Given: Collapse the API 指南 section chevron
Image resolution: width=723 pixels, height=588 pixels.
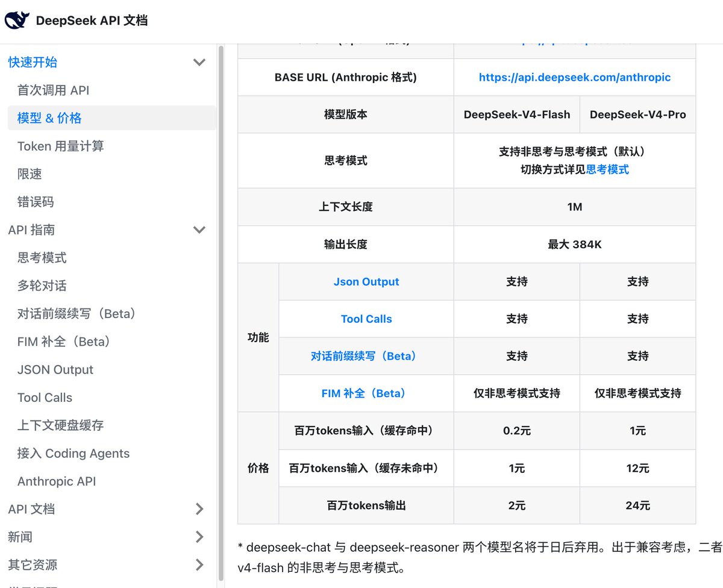Looking at the screenshot, I should pyautogui.click(x=199, y=230).
